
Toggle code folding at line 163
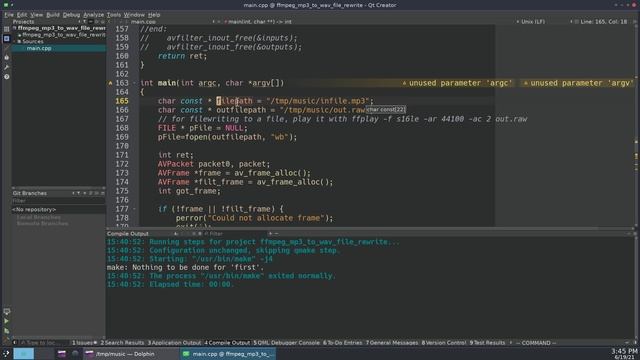(x=135, y=83)
